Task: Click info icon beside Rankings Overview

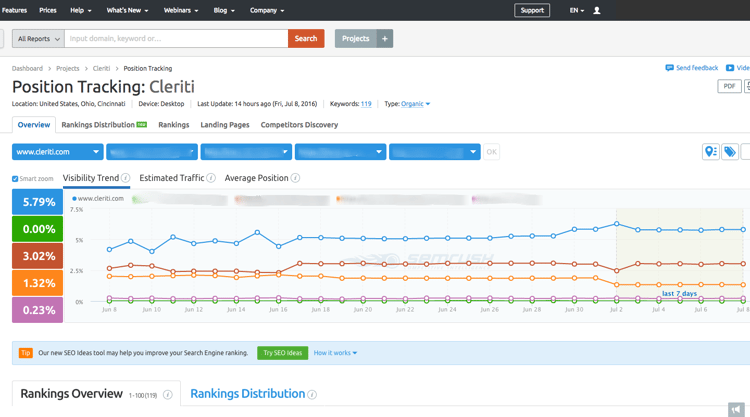Action: point(167,395)
